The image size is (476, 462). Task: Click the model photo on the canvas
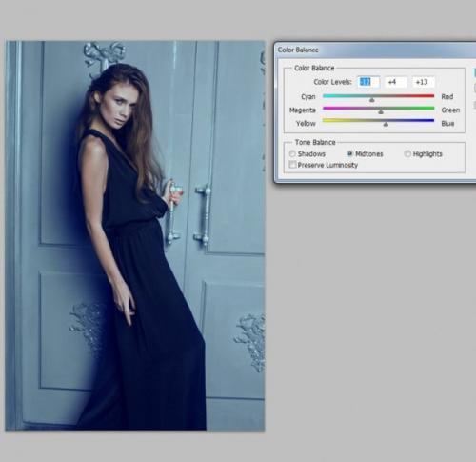click(135, 235)
